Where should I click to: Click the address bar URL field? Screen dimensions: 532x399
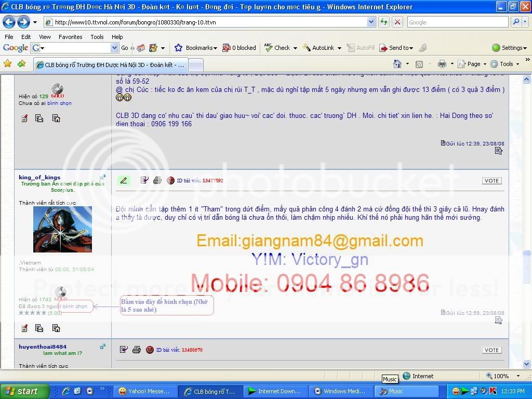[x=206, y=22]
